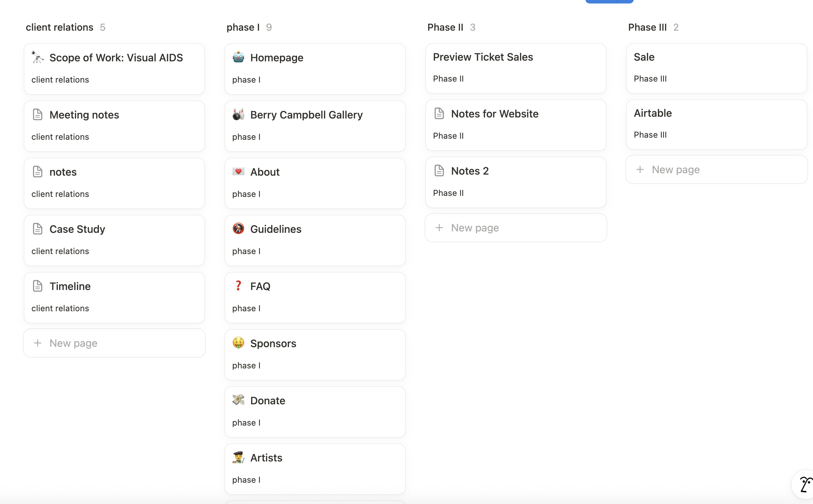Click the bowling icon on Berry Campbell Gallery
This screenshot has height=504, width=813.
click(x=238, y=114)
